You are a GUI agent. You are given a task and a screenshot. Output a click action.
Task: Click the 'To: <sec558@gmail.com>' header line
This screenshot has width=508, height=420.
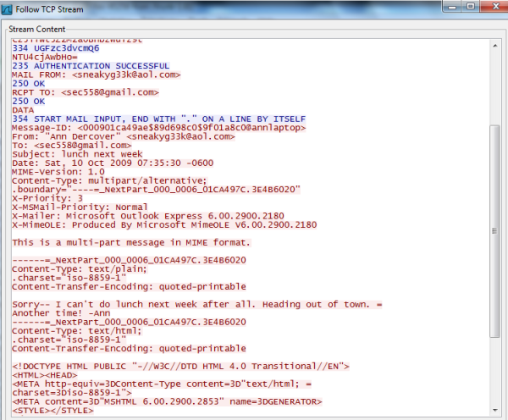[x=72, y=146]
